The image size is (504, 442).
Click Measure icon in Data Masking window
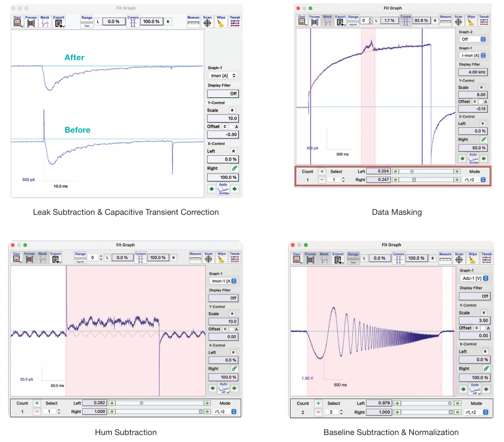coord(445,20)
